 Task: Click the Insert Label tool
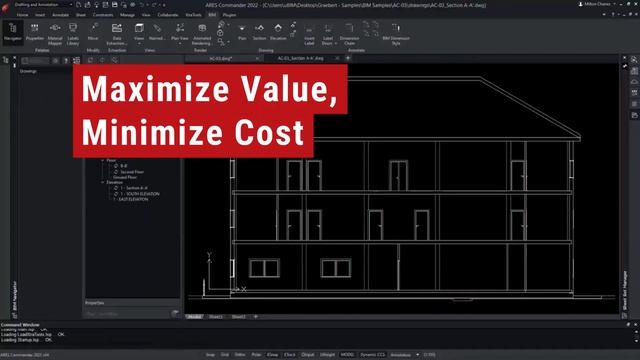(x=309, y=34)
